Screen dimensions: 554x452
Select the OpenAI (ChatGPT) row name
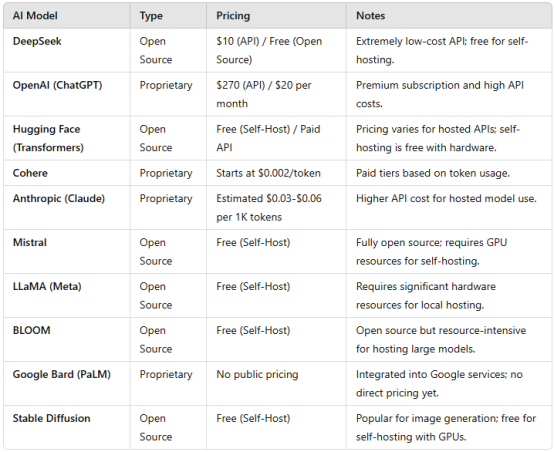click(57, 85)
